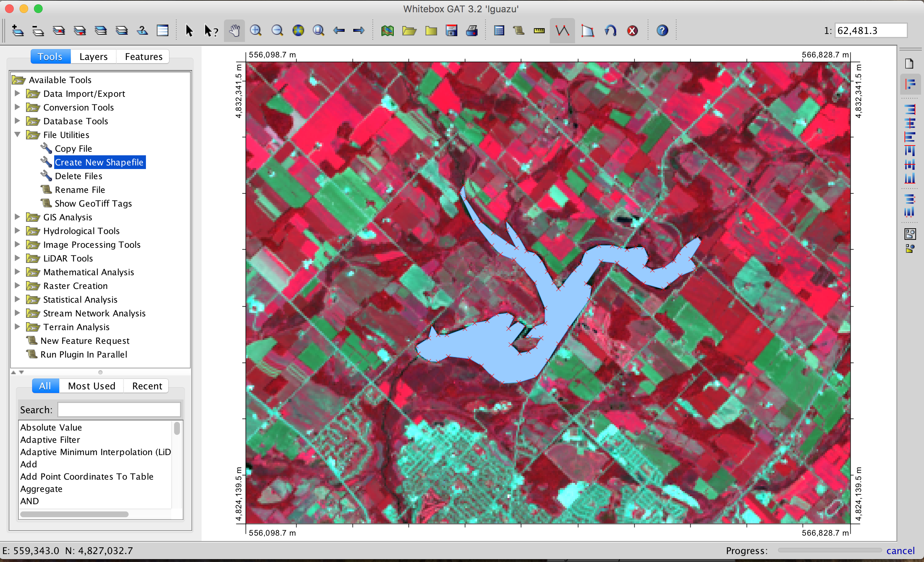Zoom to full extent globe icon

298,31
